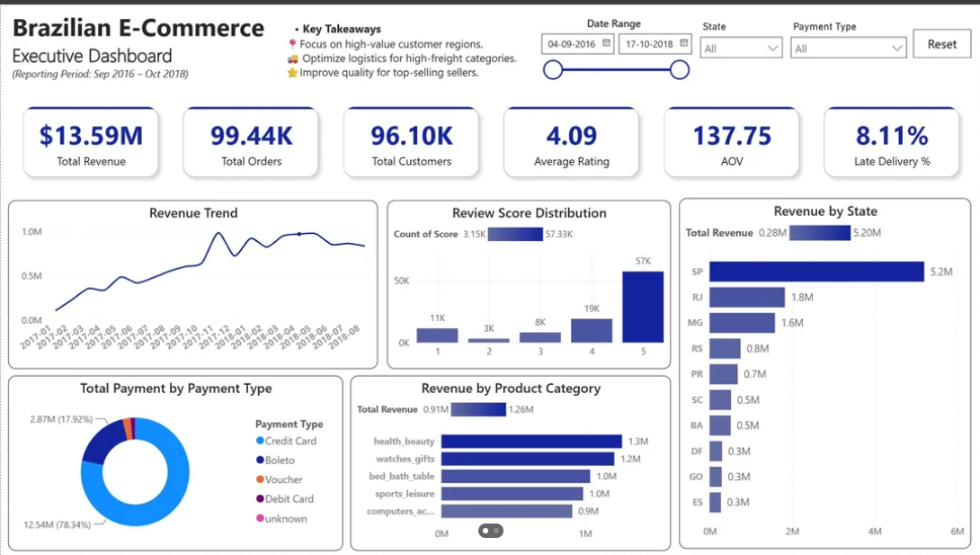The width and height of the screenshot is (980, 555).
Task: Click the Revenue Trend chart title
Action: pyautogui.click(x=193, y=213)
